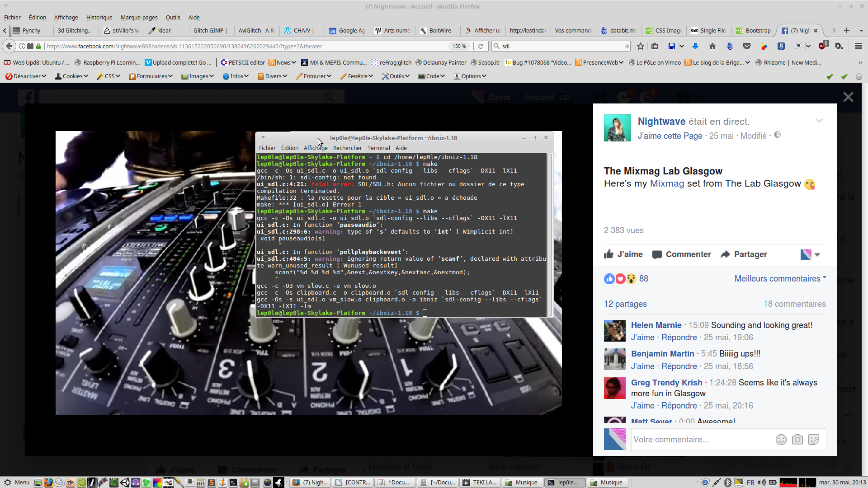Click the bookmark star icon

(x=640, y=46)
